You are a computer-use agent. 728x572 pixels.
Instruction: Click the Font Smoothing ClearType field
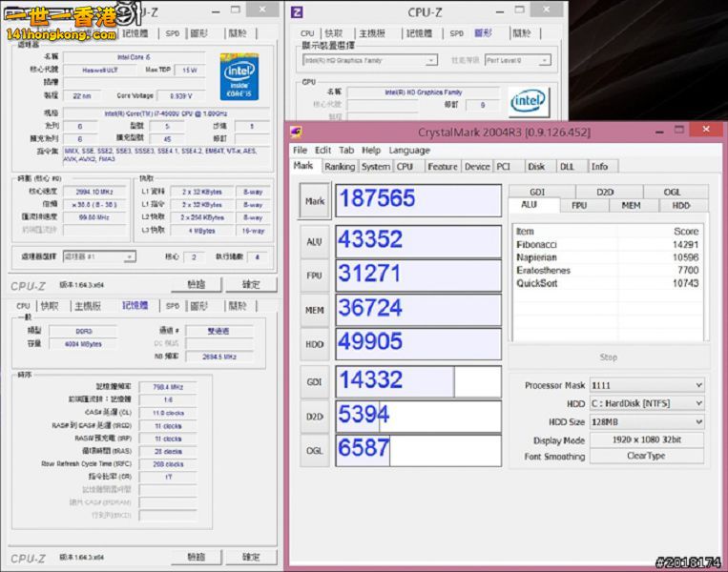[647, 456]
